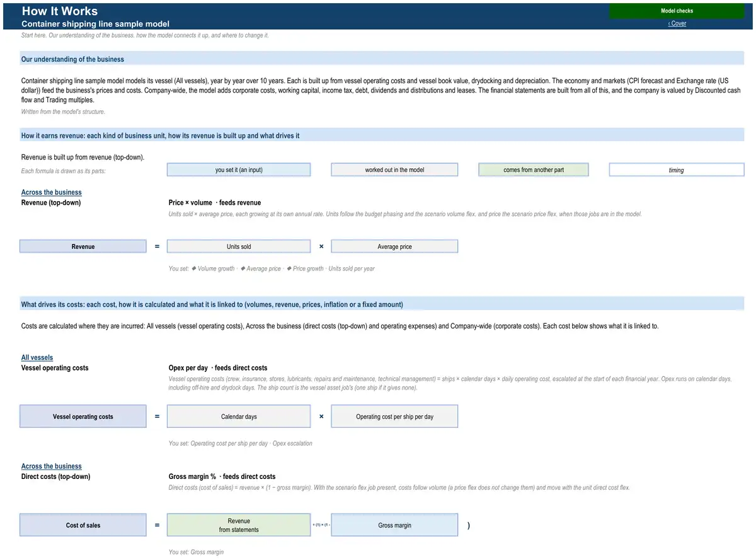Screen dimensions: 756x559
Task: Select the Units sold formula box
Action: [x=239, y=246]
